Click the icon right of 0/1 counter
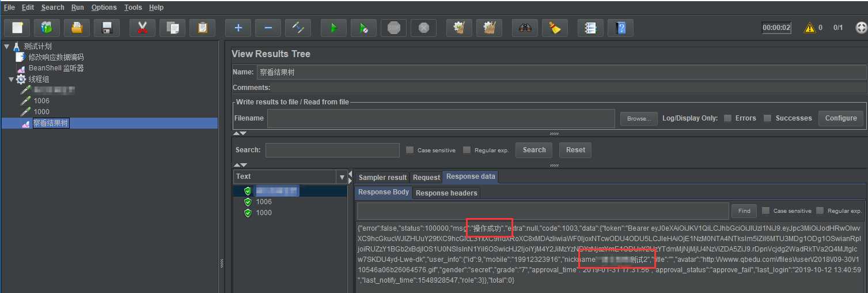Viewport: 868px width, 293px height. (861, 28)
